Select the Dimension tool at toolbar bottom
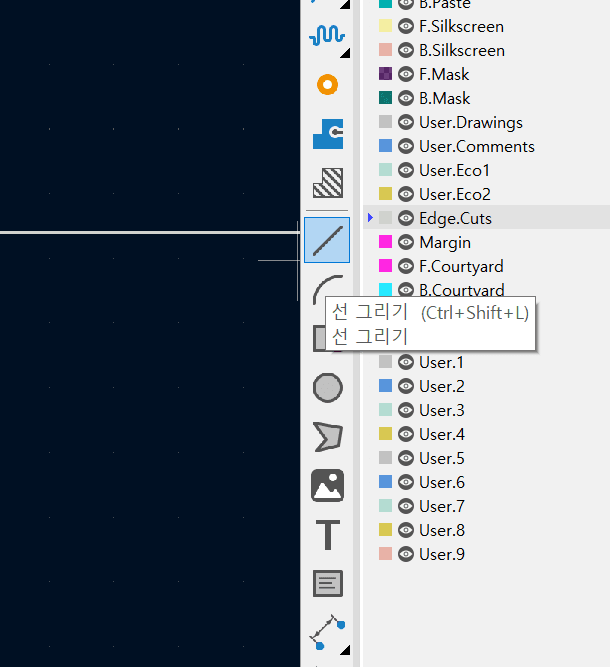 327,632
